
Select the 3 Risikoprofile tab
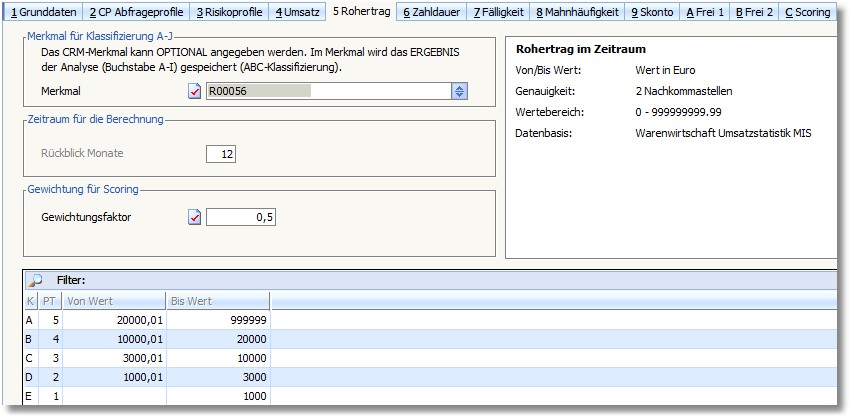(229, 12)
